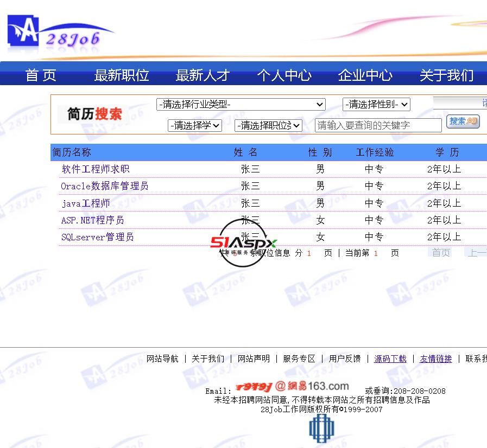
Task: Expand the gender selection dropdown
Action: pos(376,104)
